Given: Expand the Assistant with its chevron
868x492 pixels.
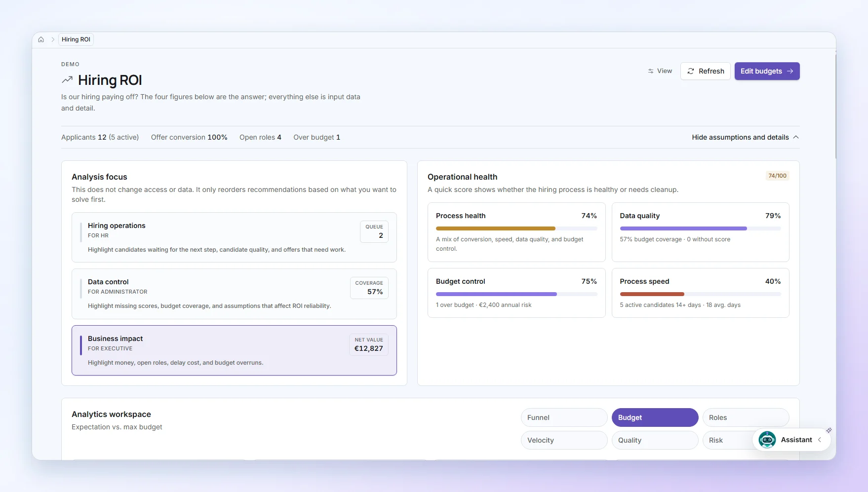Looking at the screenshot, I should pos(820,440).
